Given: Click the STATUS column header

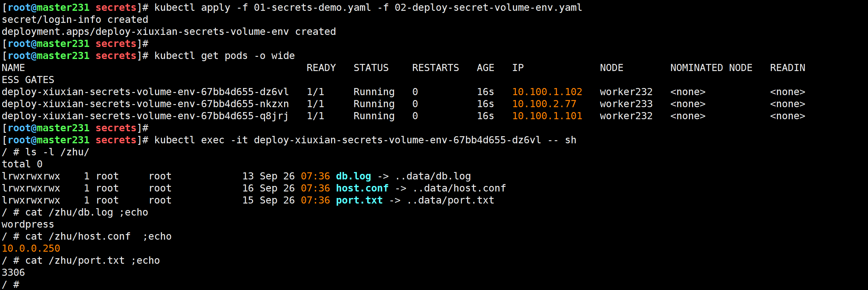Looking at the screenshot, I should coord(371,68).
